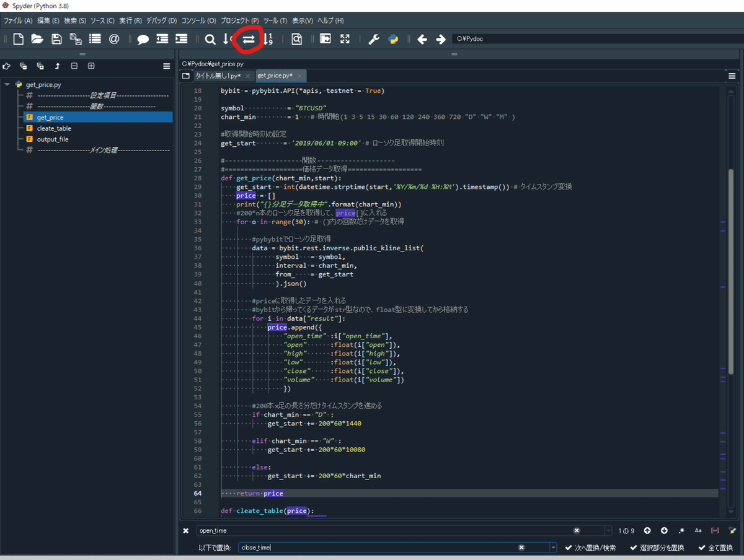Click the Save file floppy disk icon
The image size is (744, 560).
tap(56, 40)
